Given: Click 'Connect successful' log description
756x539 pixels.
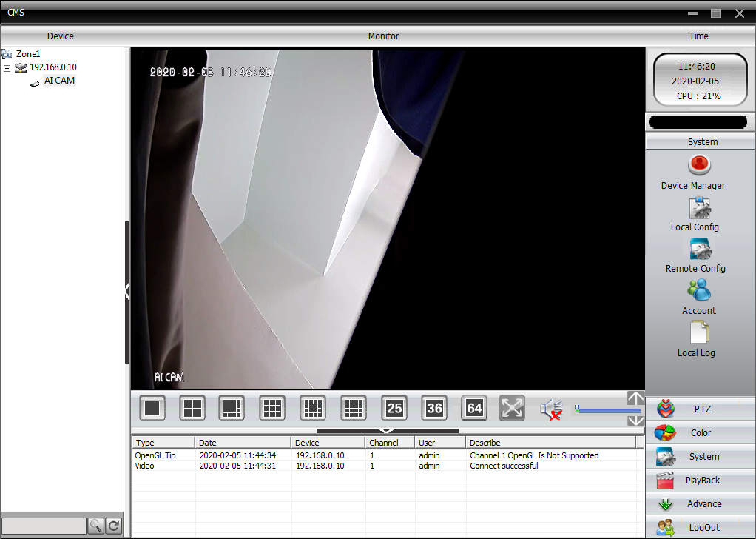Looking at the screenshot, I should (x=504, y=466).
